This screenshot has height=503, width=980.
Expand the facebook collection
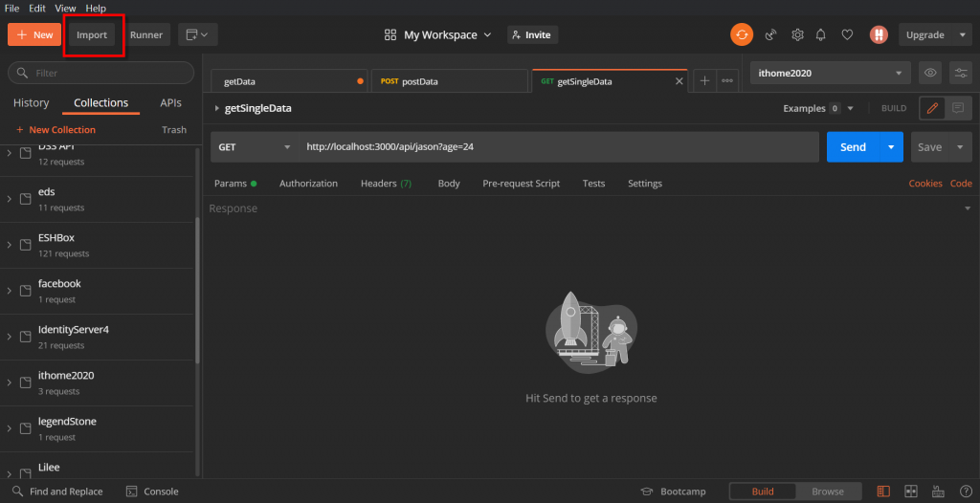coord(10,291)
